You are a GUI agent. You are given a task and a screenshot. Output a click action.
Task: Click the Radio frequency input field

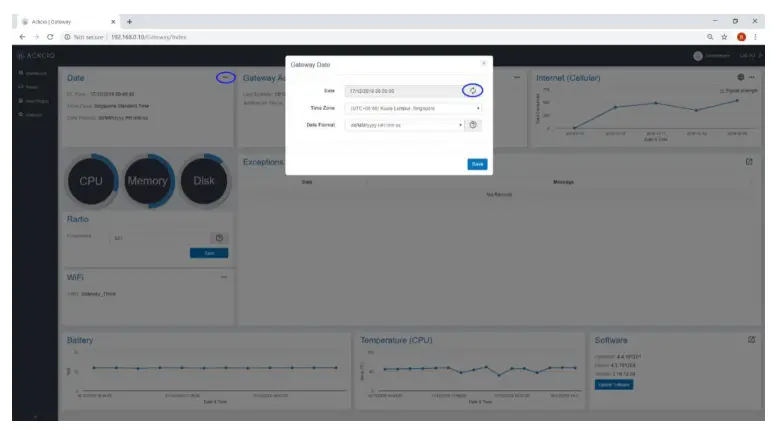click(160, 238)
